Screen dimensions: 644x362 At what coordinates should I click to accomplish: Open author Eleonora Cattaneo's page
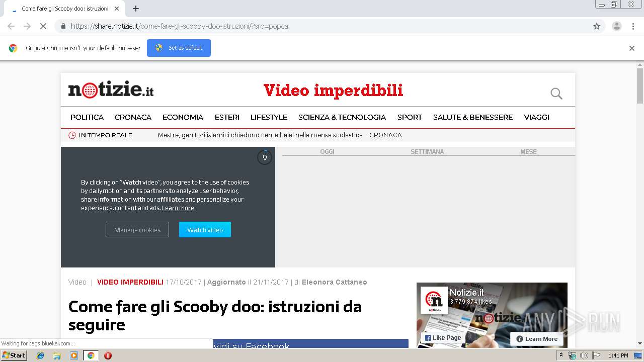[335, 282]
